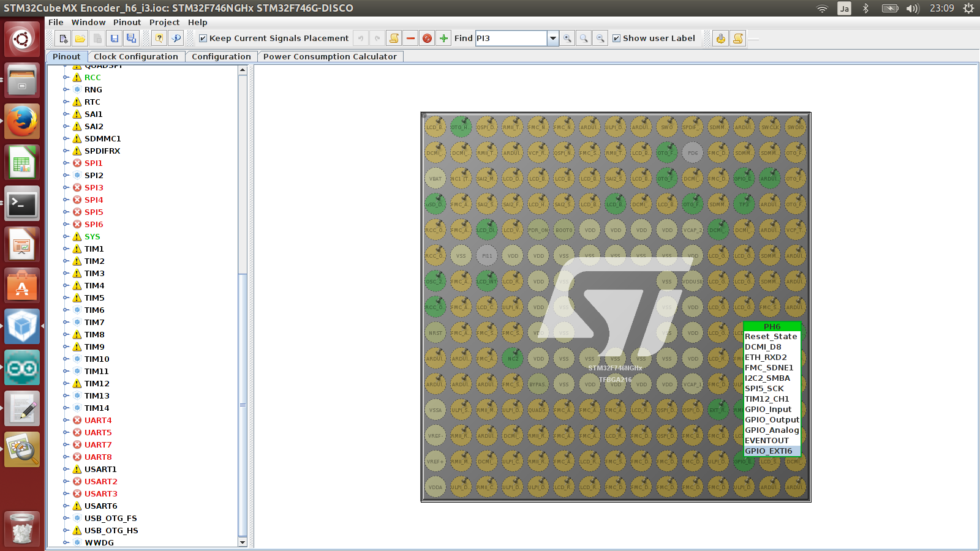980x551 pixels.
Task: Click the Save As toolbar icon
Action: (131, 39)
